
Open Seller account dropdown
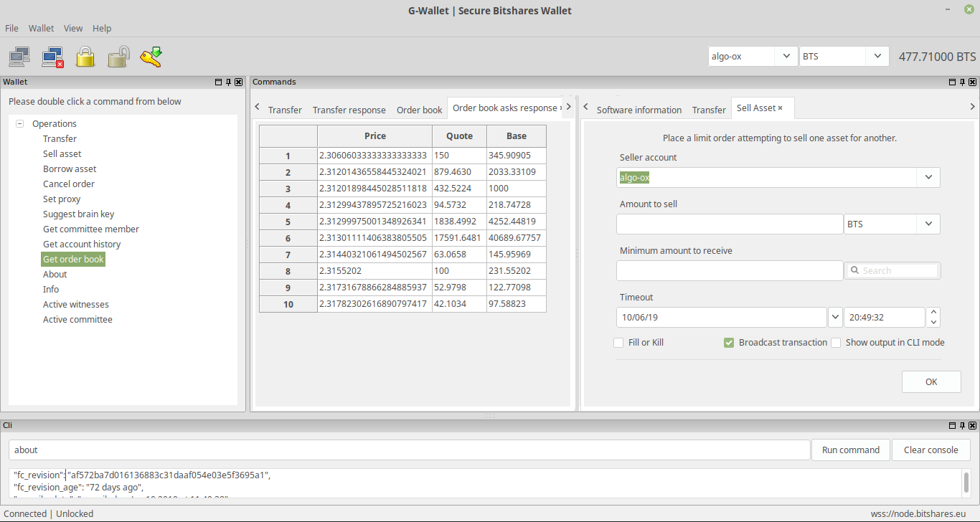pos(928,177)
